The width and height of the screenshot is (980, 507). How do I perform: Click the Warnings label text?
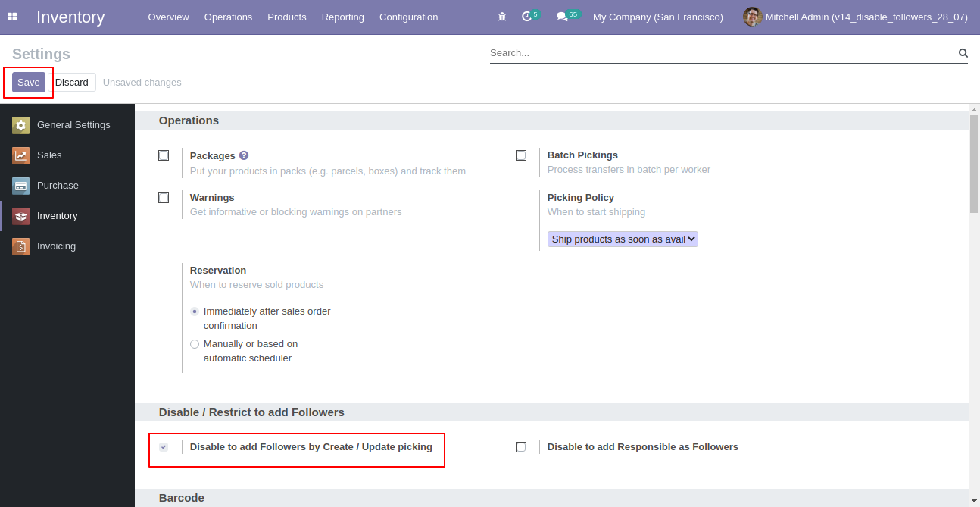pos(212,198)
